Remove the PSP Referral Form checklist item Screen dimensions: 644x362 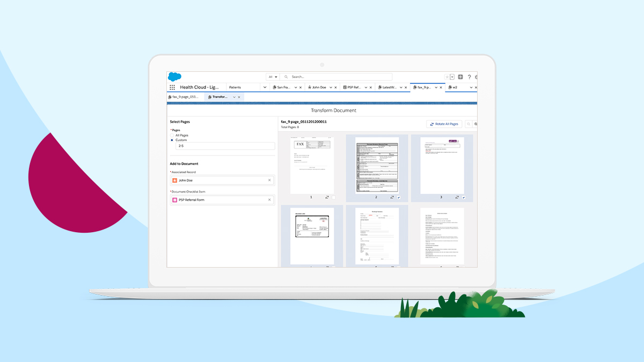click(269, 200)
